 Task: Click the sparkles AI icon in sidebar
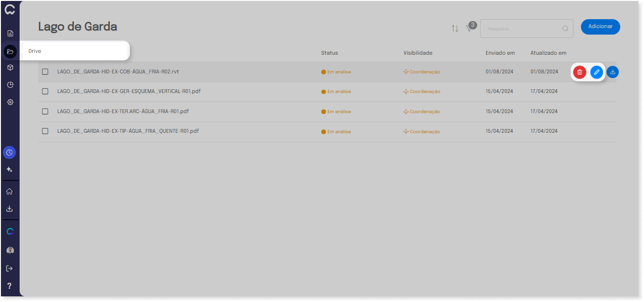(9, 170)
